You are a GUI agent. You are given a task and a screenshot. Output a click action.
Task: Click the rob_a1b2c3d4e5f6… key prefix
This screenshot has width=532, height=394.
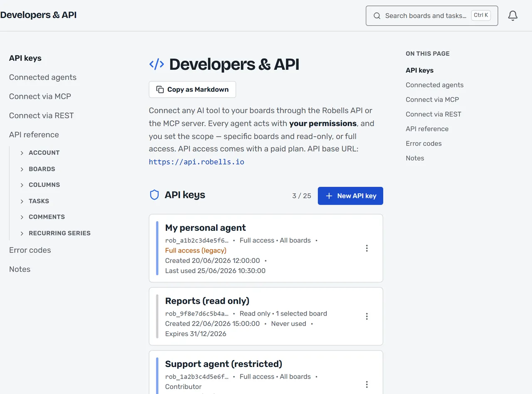click(197, 240)
